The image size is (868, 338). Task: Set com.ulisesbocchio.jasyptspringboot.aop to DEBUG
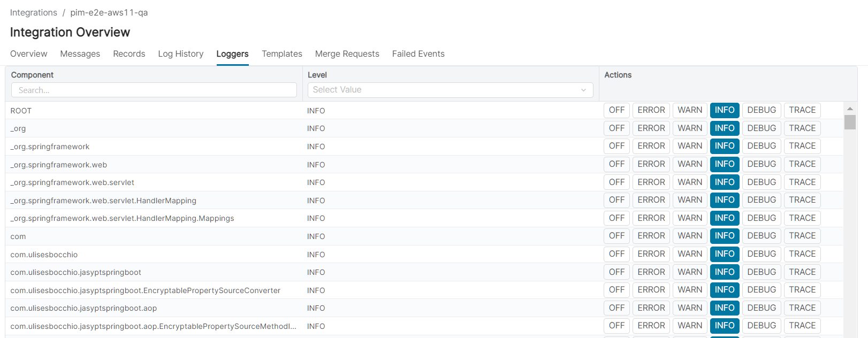[x=761, y=308]
